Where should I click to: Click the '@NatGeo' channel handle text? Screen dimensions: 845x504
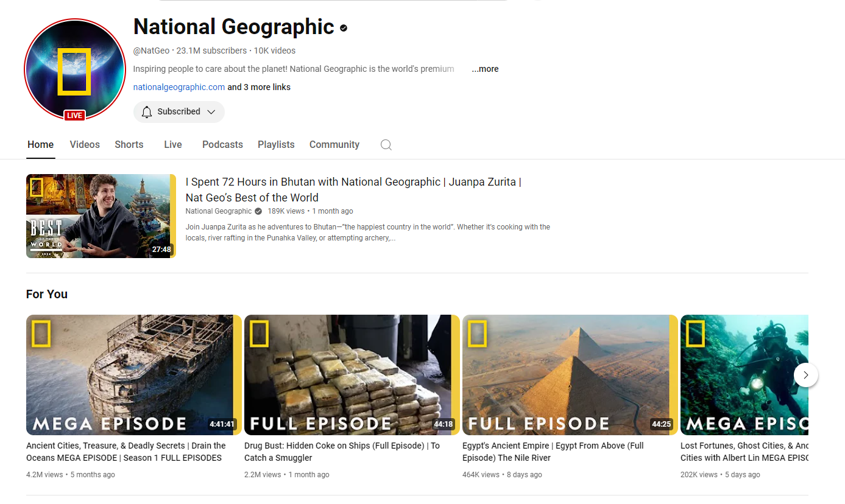pos(151,51)
